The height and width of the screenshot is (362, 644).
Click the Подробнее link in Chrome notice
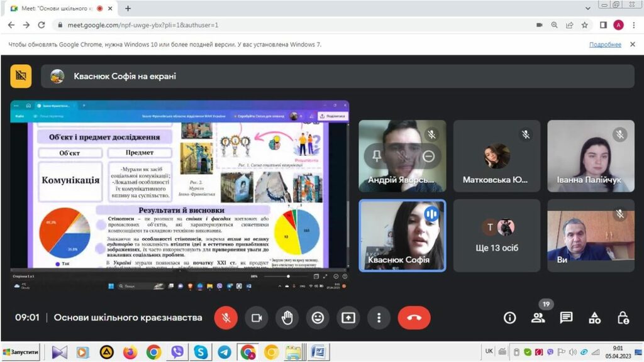(605, 45)
